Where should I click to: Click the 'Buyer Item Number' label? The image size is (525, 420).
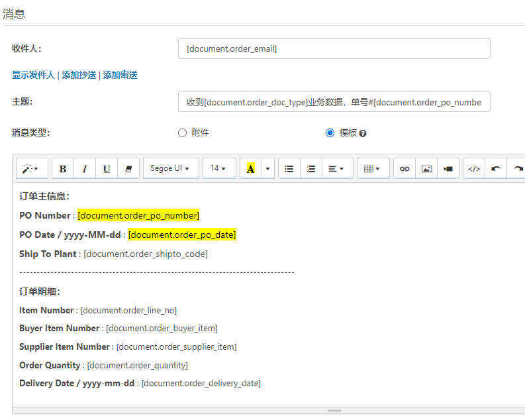coord(60,328)
